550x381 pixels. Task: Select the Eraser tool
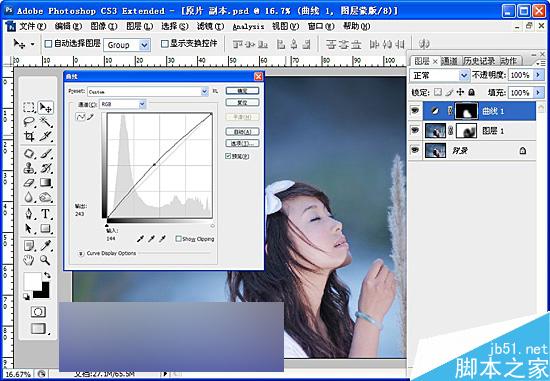[x=29, y=183]
